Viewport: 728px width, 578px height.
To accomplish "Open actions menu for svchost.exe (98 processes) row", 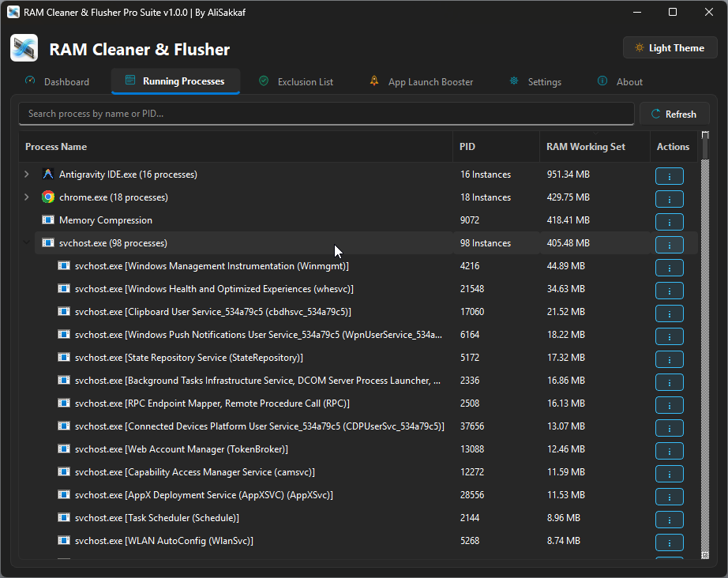I will click(x=669, y=245).
